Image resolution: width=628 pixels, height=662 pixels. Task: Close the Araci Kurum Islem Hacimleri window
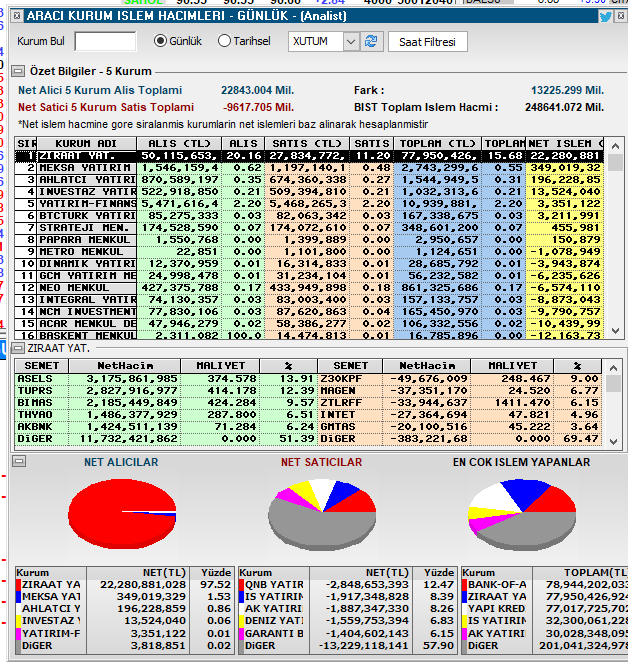coord(621,16)
